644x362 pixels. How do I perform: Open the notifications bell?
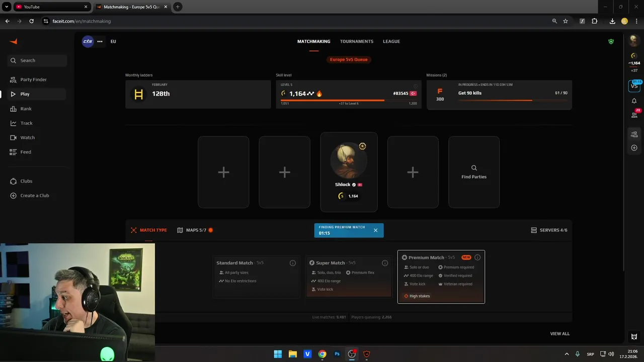coord(634,101)
